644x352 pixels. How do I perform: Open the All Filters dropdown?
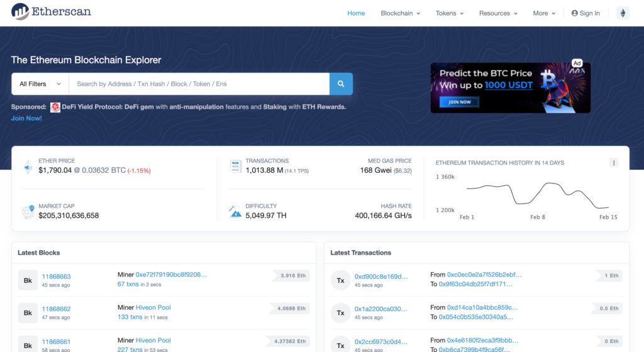(x=40, y=84)
